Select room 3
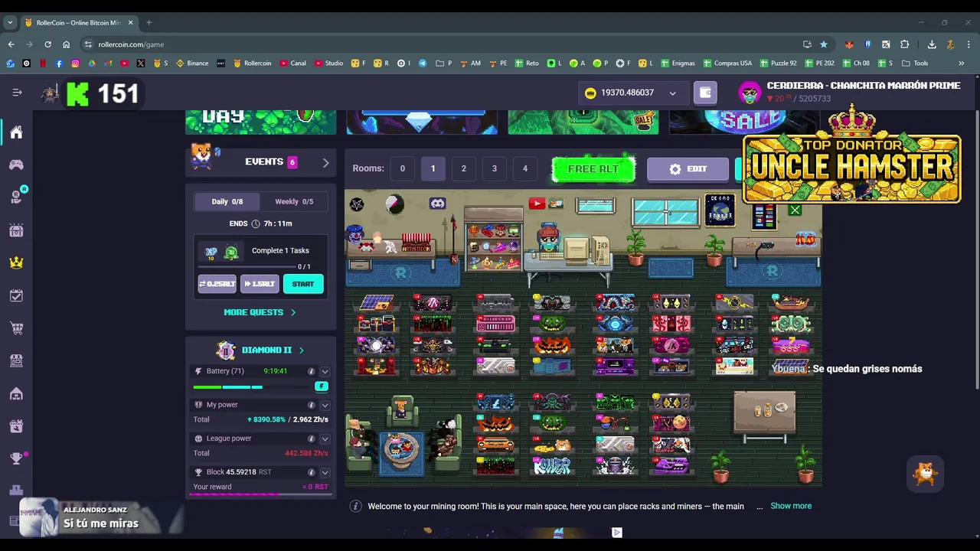The height and width of the screenshot is (551, 980). (494, 168)
